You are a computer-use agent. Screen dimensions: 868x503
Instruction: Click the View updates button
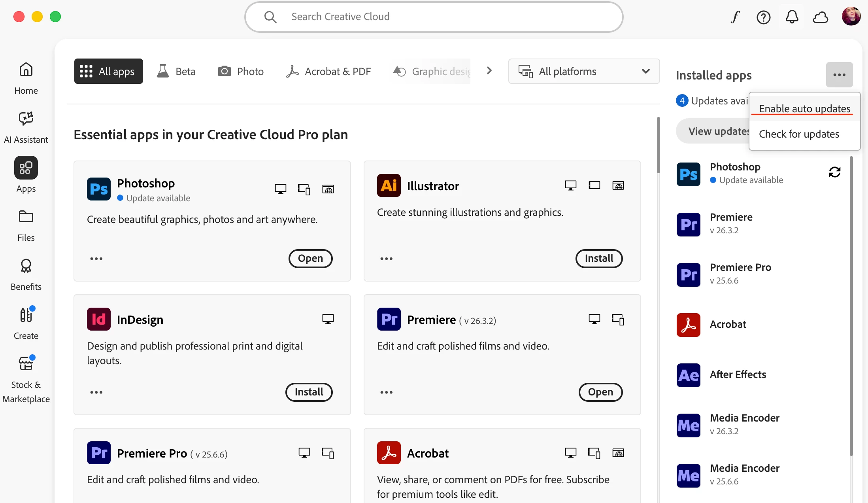coord(713,131)
